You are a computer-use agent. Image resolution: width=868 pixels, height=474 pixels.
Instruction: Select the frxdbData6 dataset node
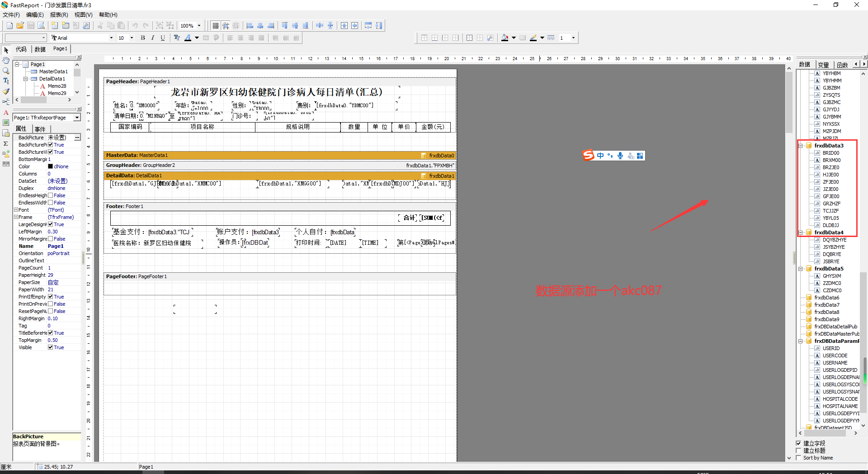click(x=826, y=298)
